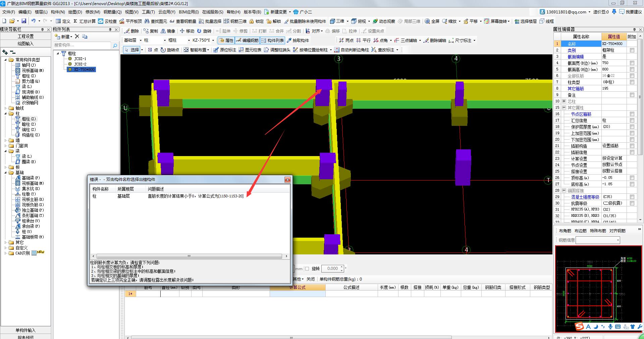Show 钢筋三维 rebar 3D view
Image resolution: width=644 pixels, height=339 pixels.
[235, 21]
